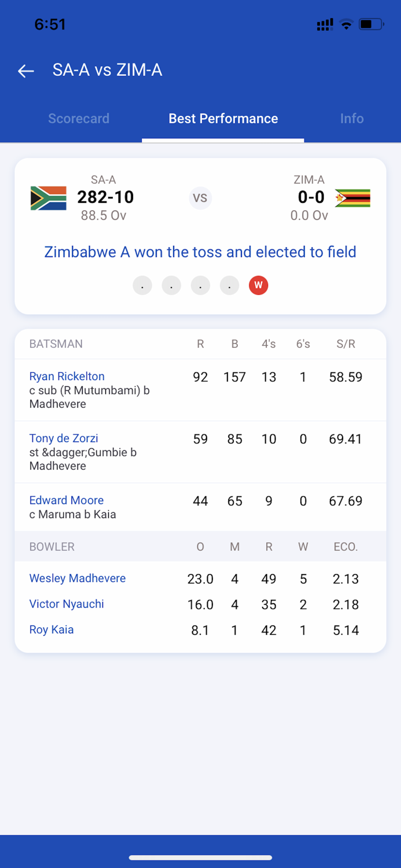Tap the fourth dot ball indicator
Screen dimensions: 401x868
229,285
